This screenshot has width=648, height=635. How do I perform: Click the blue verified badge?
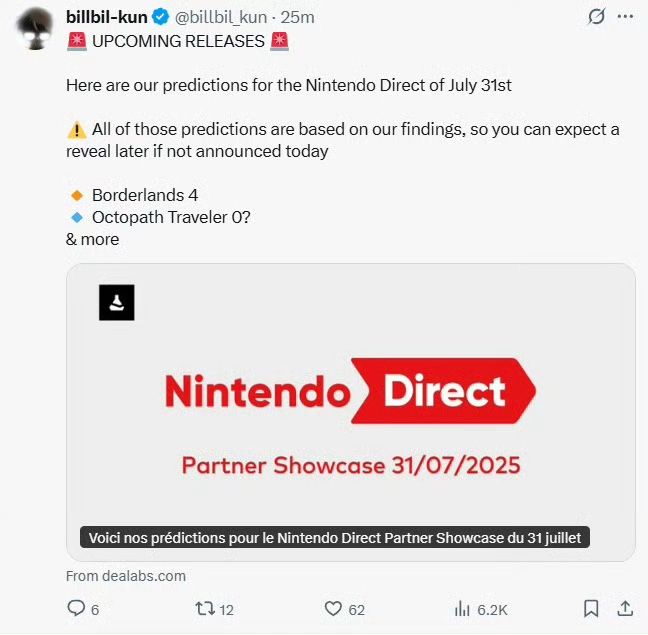pyautogui.click(x=161, y=17)
